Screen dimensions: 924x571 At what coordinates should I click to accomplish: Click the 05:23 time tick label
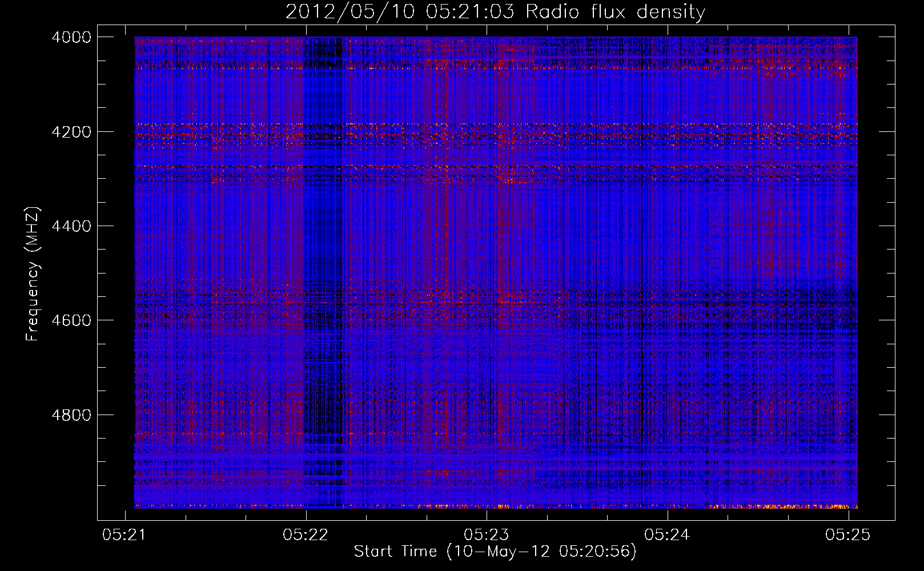487,534
